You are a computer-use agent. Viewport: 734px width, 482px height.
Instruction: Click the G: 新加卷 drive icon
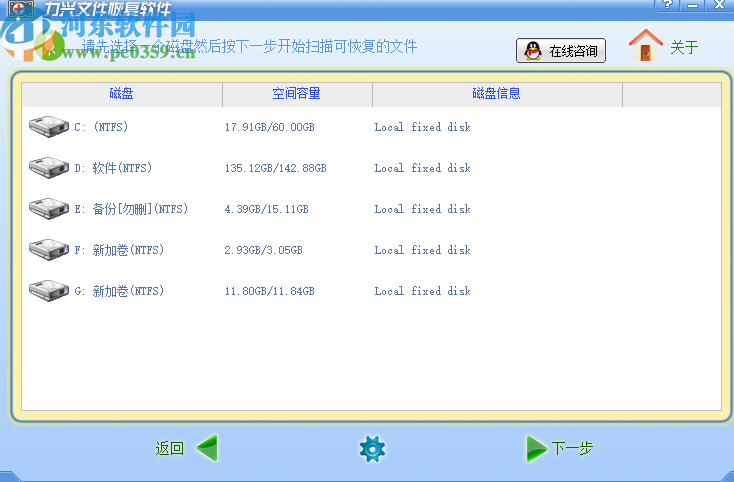(49, 291)
